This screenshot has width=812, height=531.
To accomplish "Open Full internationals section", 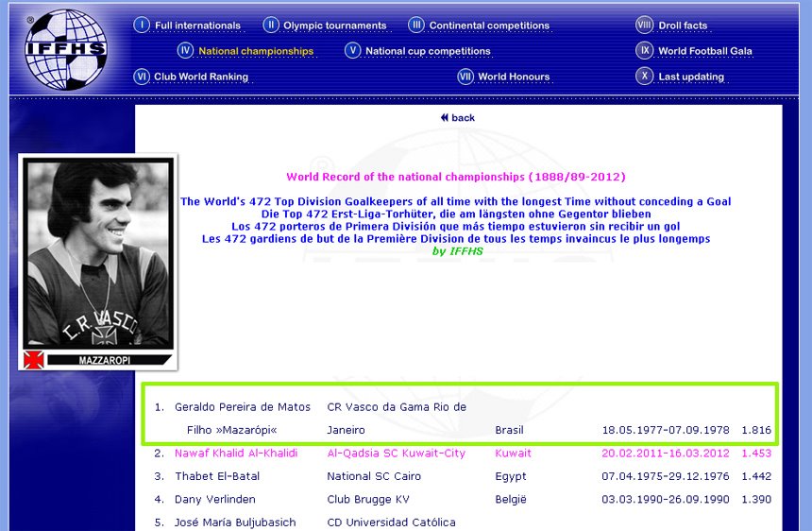I will click(198, 26).
